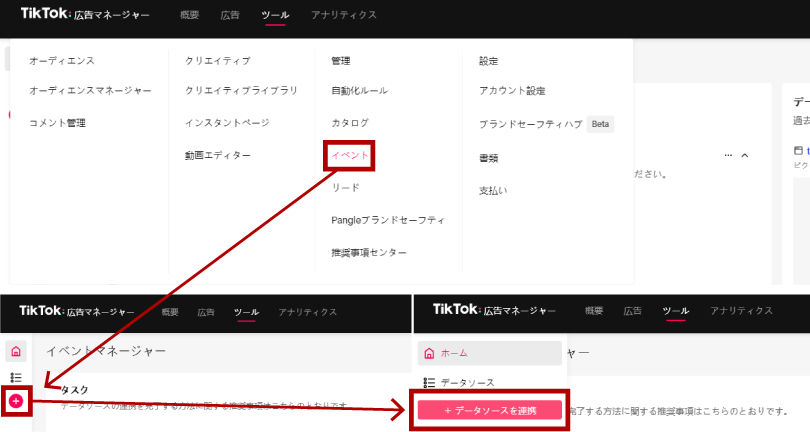Open 概要 tab in the lower-right screenshot header
Viewport: 810px width, 432px height.
(594, 311)
